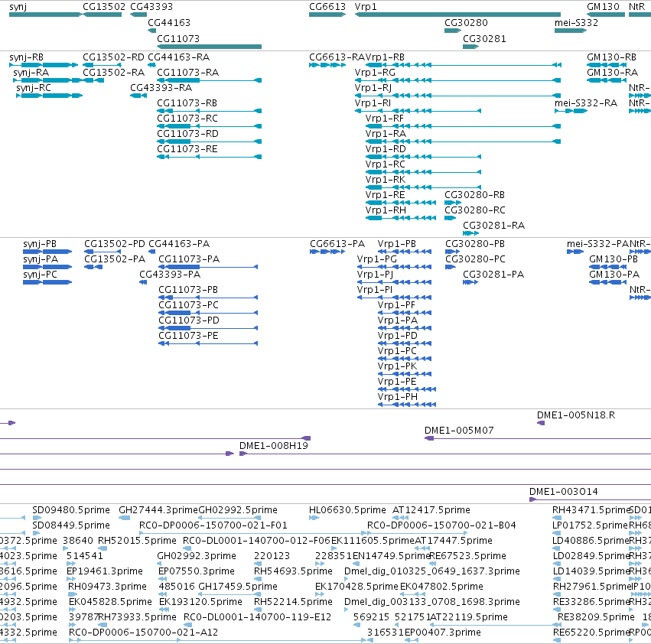Click transcript CG11073-RB

click(x=187, y=103)
